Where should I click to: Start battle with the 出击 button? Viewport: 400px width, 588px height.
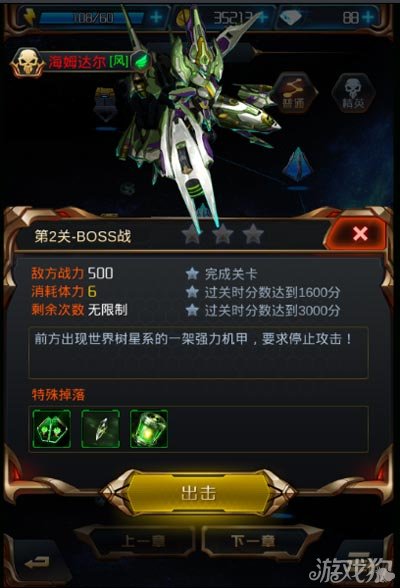coord(199,493)
